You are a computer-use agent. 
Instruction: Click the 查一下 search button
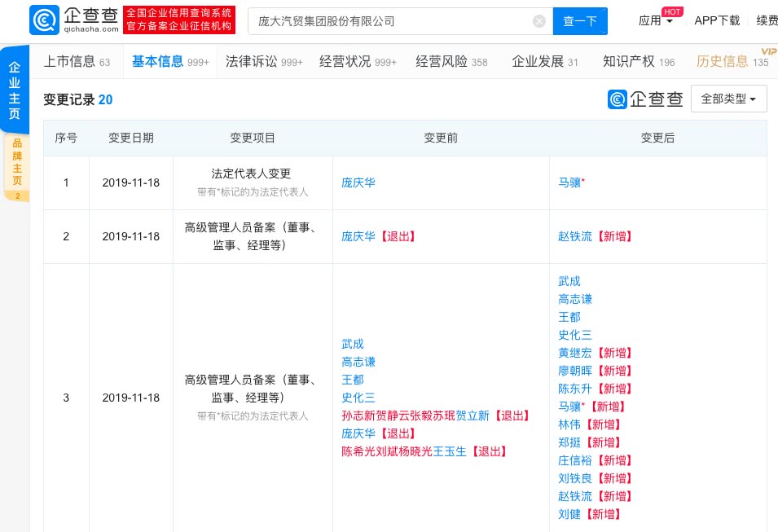tap(580, 21)
